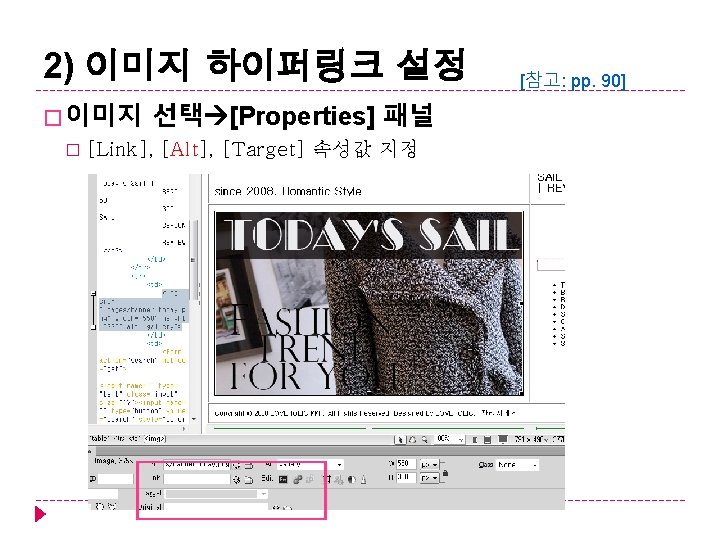Image resolution: width=720 pixels, height=540 pixels.
Task: Choose the Zoom magnifier tool in status bar
Action: pyautogui.click(x=425, y=439)
